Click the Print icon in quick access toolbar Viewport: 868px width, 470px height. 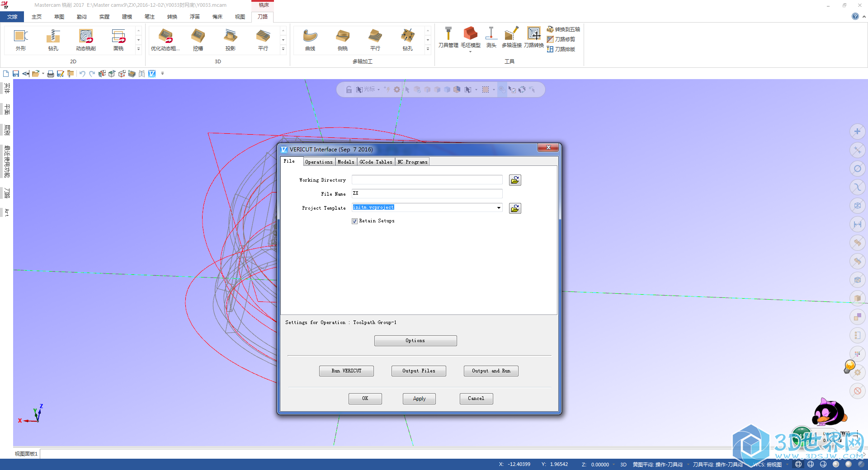[51, 74]
